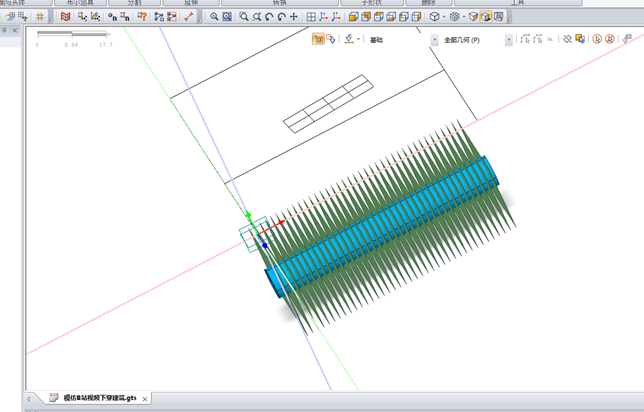
Task: Switch to the 模仿B站视频下穿建筑.gts tab
Action: 99,398
